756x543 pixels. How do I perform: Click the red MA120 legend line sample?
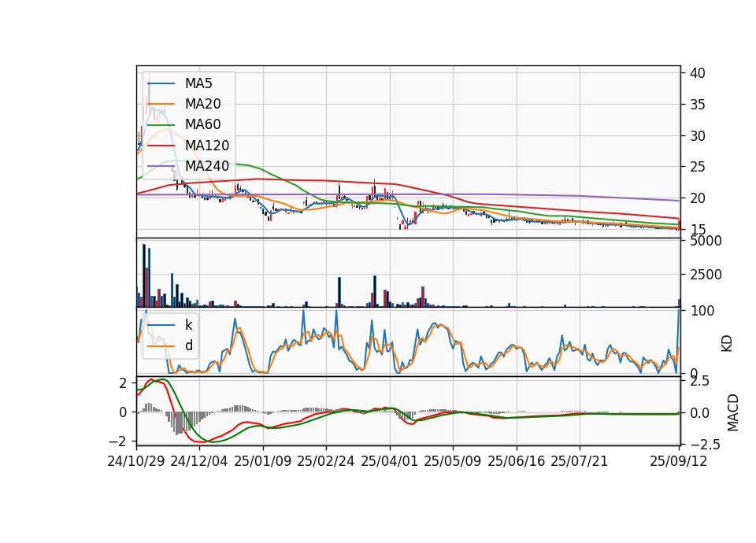pyautogui.click(x=161, y=146)
